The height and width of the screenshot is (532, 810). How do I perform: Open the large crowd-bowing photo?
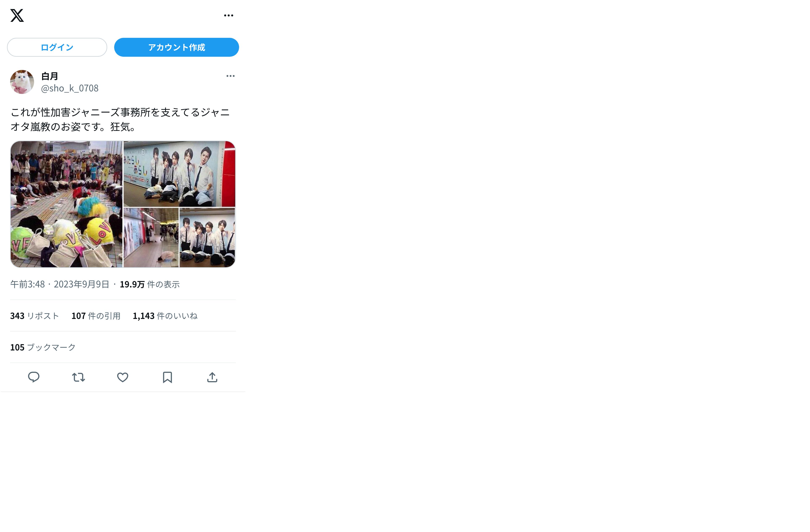point(66,204)
